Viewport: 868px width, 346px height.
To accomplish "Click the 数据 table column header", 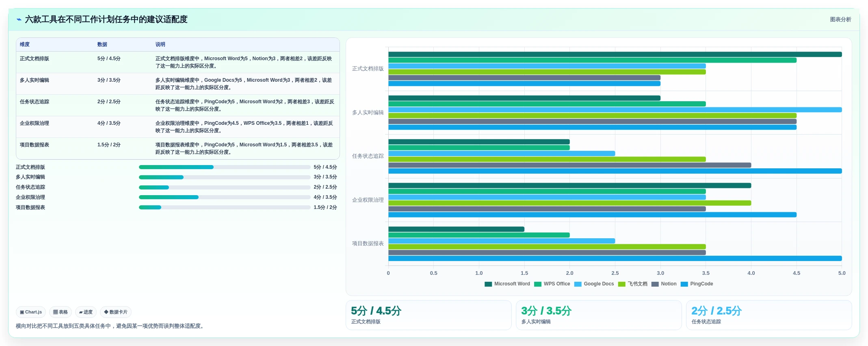I will 102,44.
